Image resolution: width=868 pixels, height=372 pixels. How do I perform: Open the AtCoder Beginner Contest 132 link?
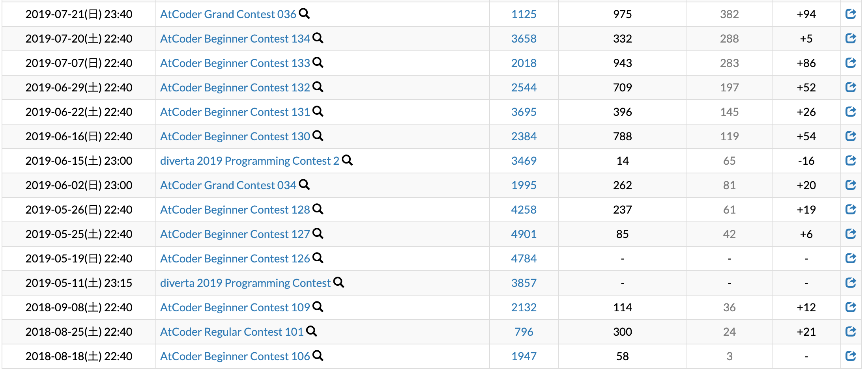click(235, 87)
